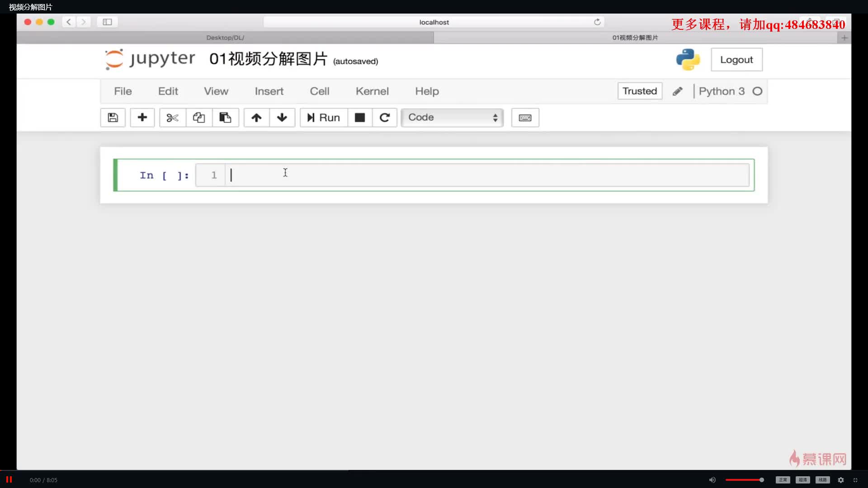Click the Interrupt kernel button
This screenshot has height=488, width=868.
tap(359, 117)
